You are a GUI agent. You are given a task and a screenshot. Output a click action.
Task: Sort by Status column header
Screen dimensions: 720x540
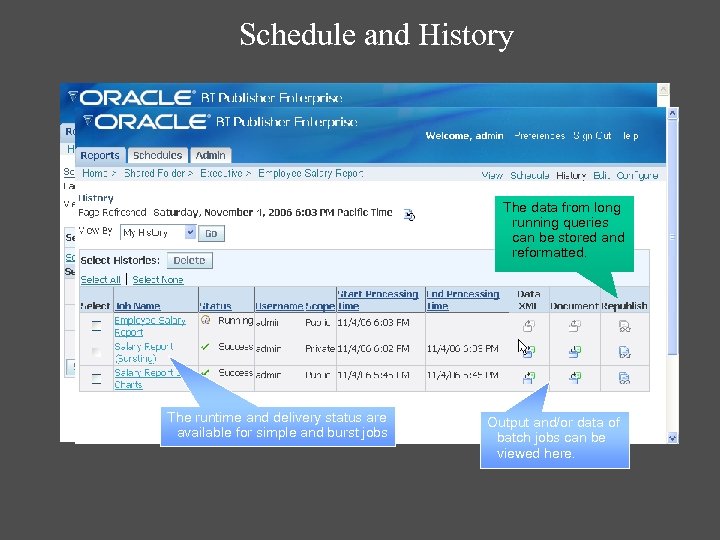tap(215, 306)
